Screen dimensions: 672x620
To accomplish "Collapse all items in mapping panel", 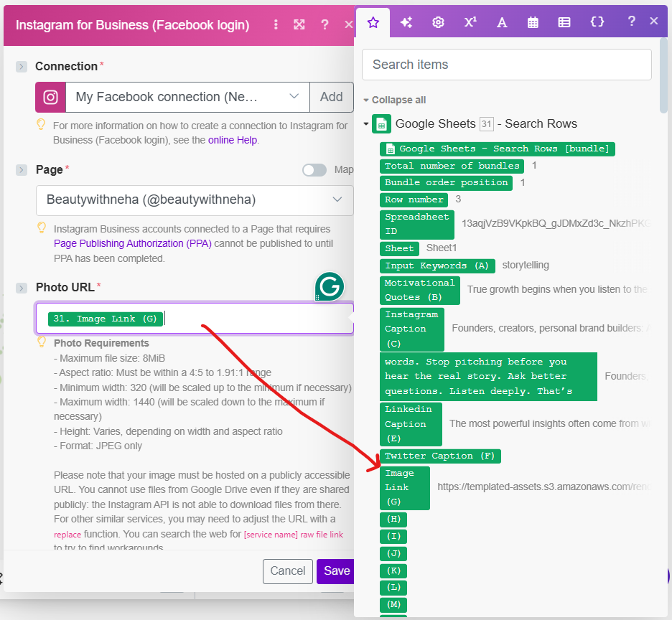I will click(x=395, y=100).
